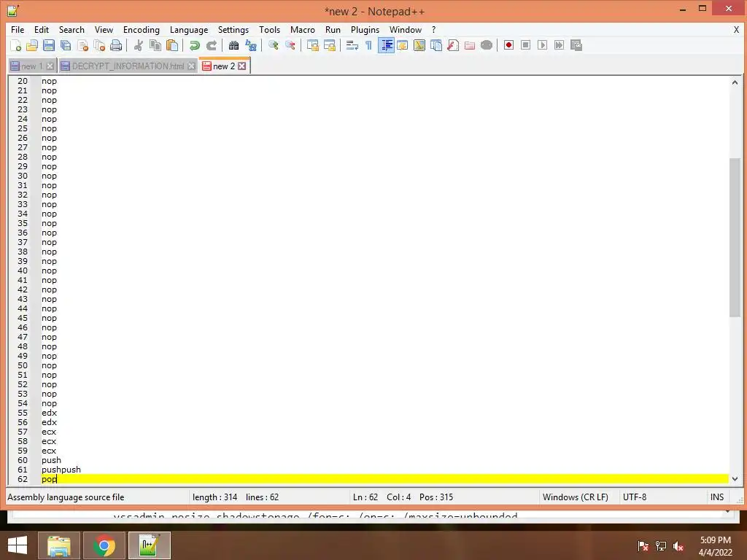Open the Language menu
Viewport: 747px width, 560px height.
tap(189, 29)
